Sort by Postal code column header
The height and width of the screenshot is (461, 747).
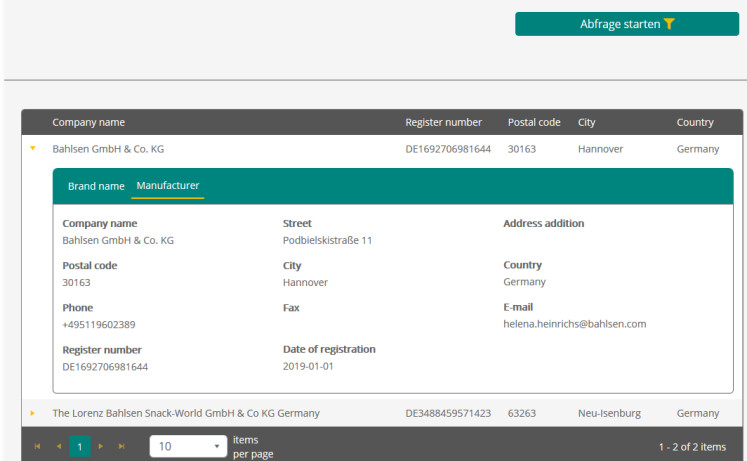[x=534, y=122]
